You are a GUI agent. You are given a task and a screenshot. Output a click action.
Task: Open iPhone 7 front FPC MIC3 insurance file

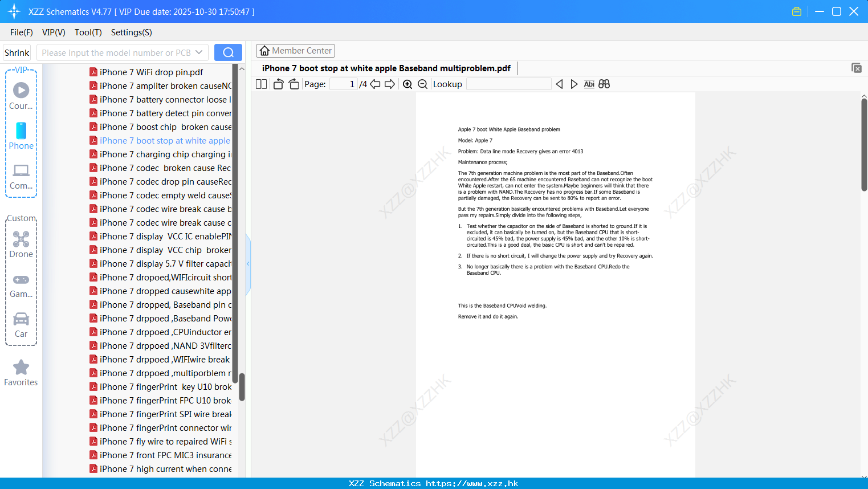click(x=160, y=455)
